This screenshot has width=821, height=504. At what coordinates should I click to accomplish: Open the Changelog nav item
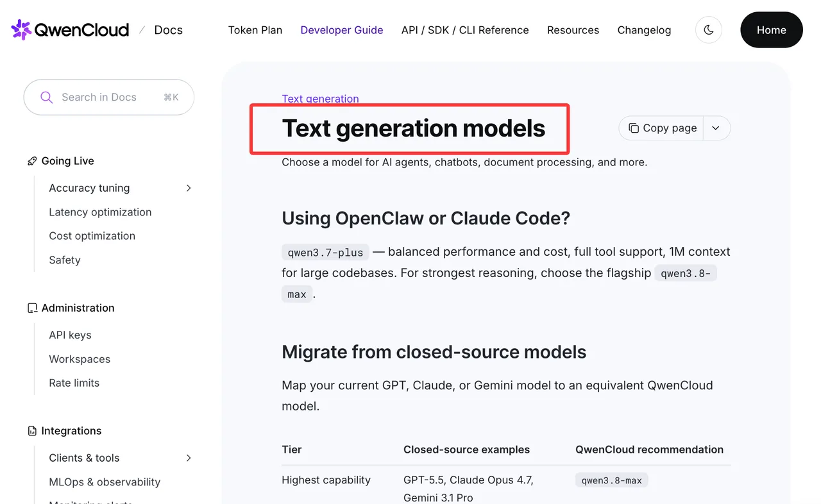pos(644,30)
